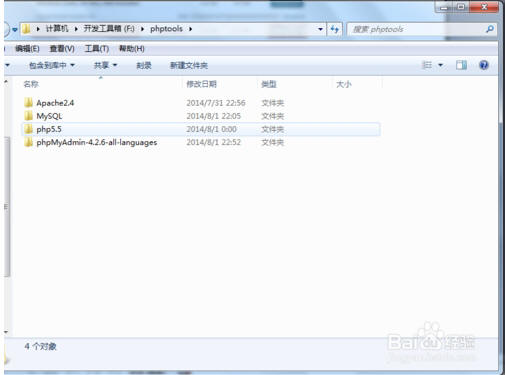
Task: Click the date 2014/7/31 22:56
Action: (216, 103)
